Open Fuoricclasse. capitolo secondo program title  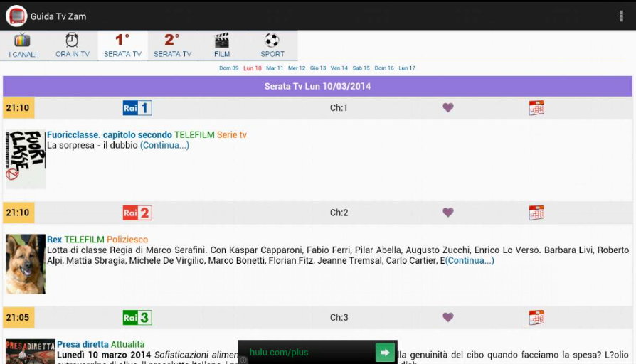click(110, 134)
